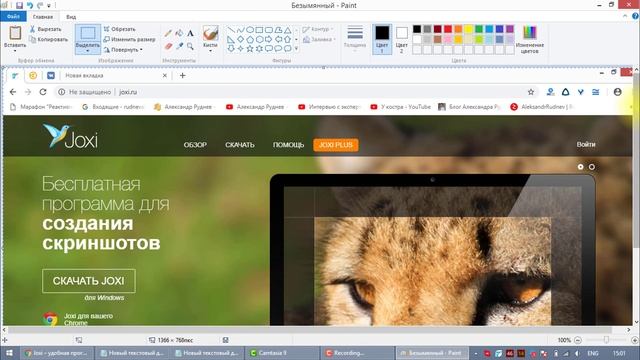This screenshot has height=360, width=640.
Task: Click the Recording... taskbar button
Action: (358, 353)
